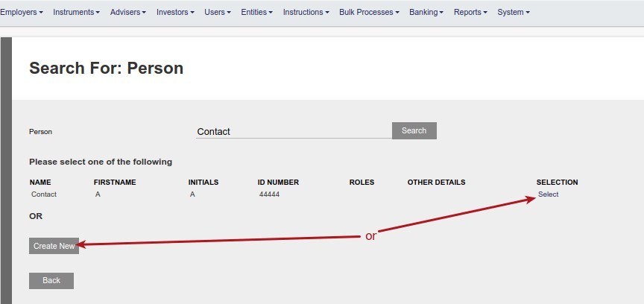Open the Employers dropdown menu
The image size is (644, 304).
[x=21, y=13]
